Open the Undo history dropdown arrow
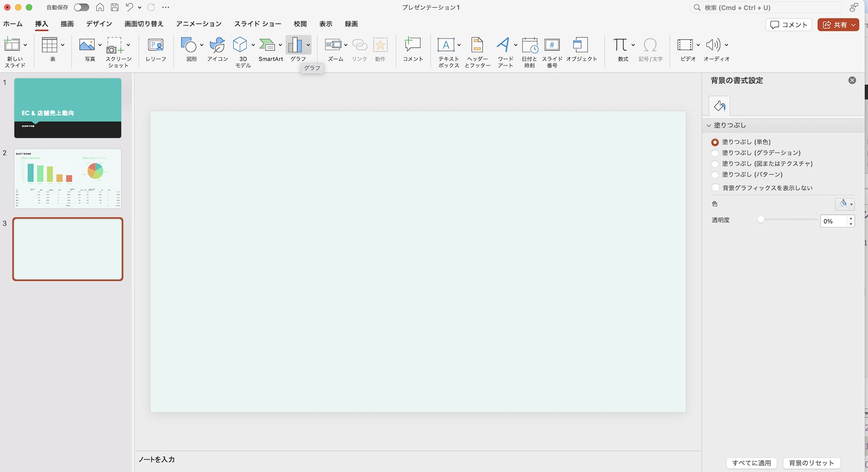This screenshot has height=472, width=868. tap(139, 7)
